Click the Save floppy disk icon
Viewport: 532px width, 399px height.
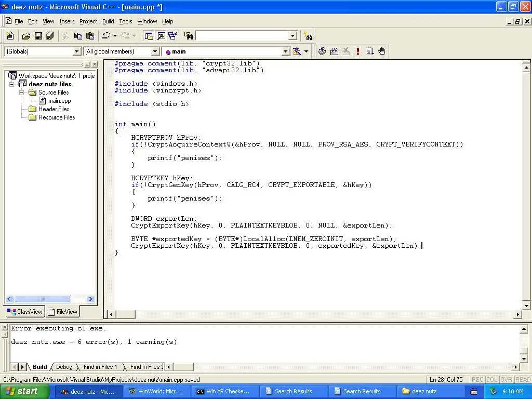coord(38,36)
